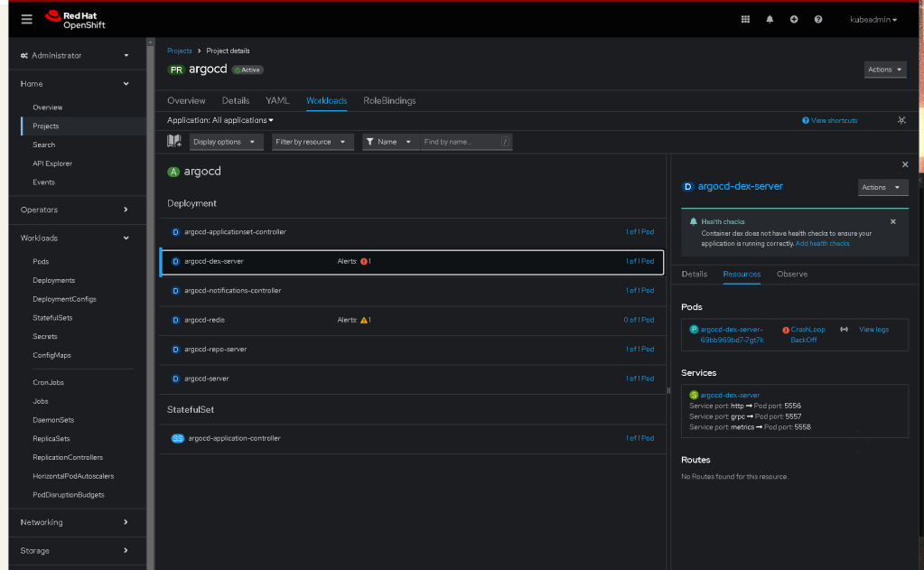924x570 pixels.
Task: Click the Projects breadcrumb link
Action: [179, 51]
